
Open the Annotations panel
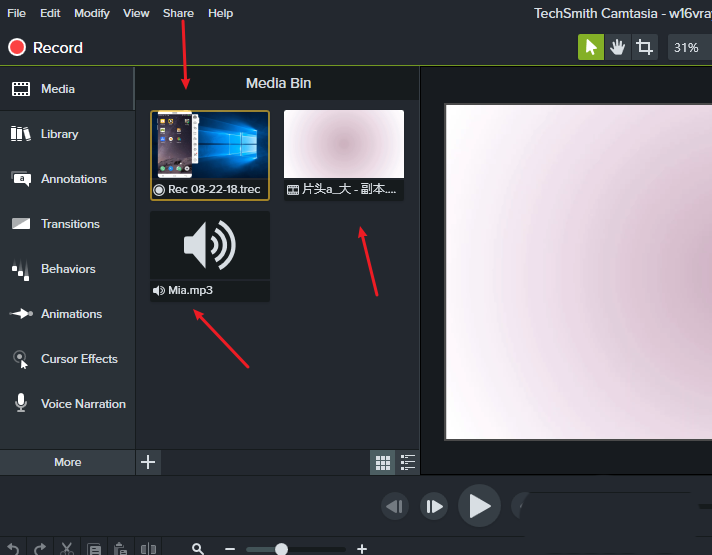tap(67, 179)
